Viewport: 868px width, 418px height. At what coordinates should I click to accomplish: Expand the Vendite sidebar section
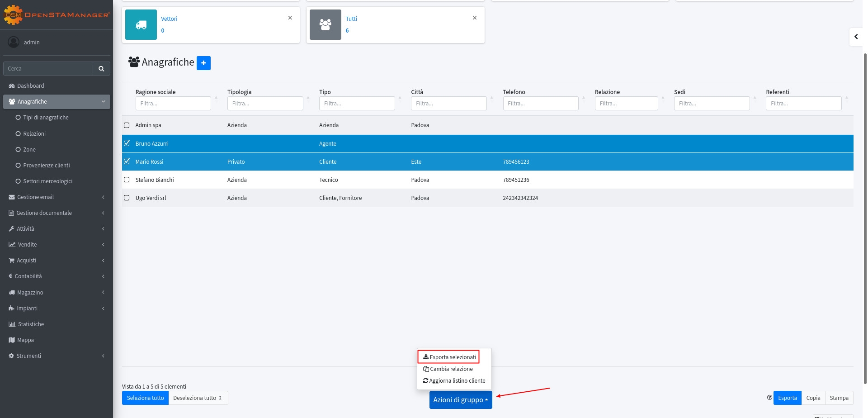click(x=27, y=245)
